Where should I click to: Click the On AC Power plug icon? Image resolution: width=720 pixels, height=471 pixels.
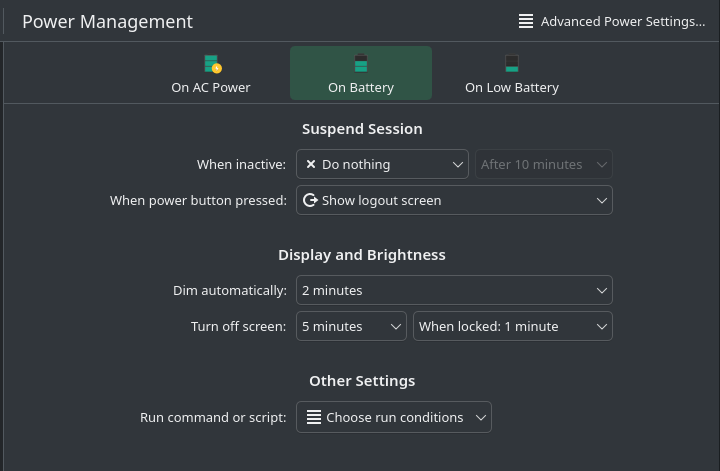coord(211,64)
